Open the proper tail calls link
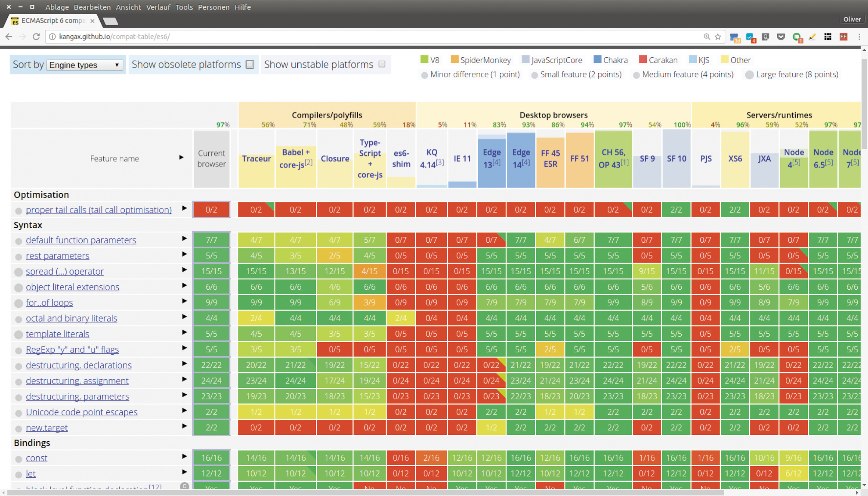 coord(98,210)
